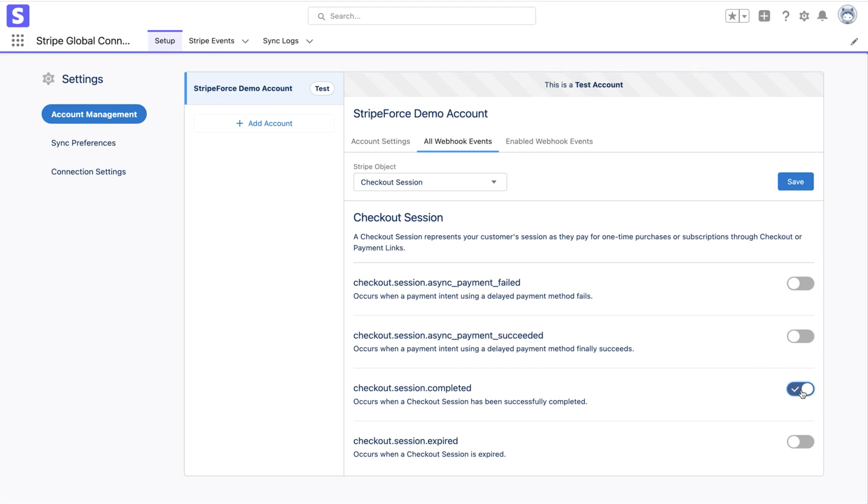Click the global actions plus icon
The image size is (868, 504).
coord(764,16)
